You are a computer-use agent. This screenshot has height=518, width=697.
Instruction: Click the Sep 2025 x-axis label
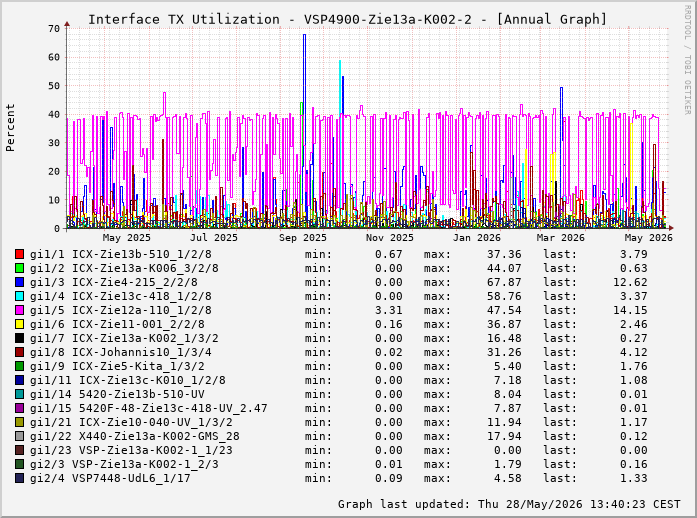tap(303, 238)
